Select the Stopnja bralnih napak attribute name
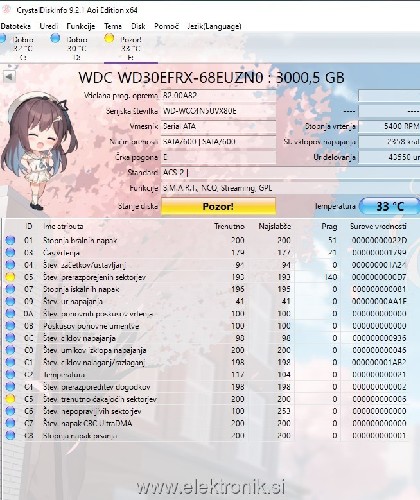Viewport: 420px width, 500px height. click(x=80, y=240)
